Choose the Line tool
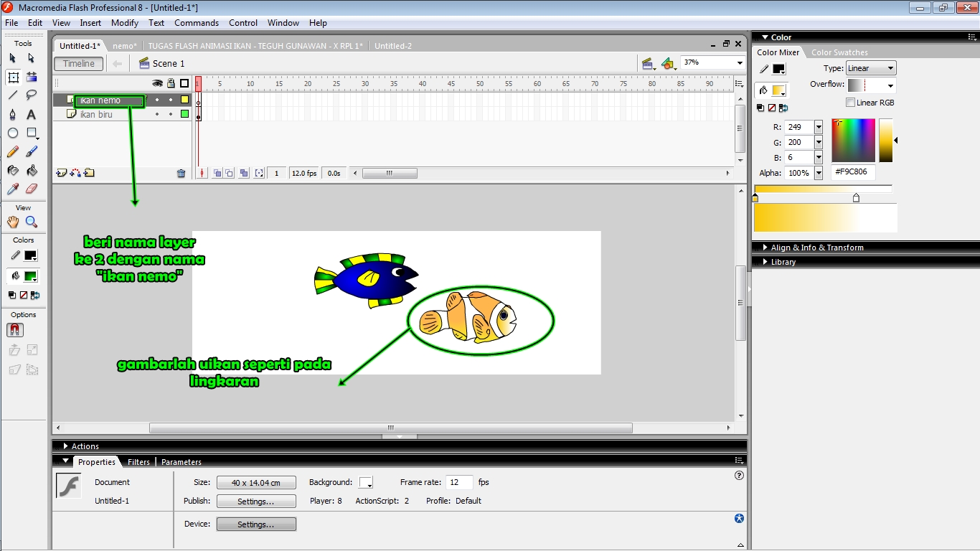Image resolution: width=980 pixels, height=551 pixels. click(13, 95)
